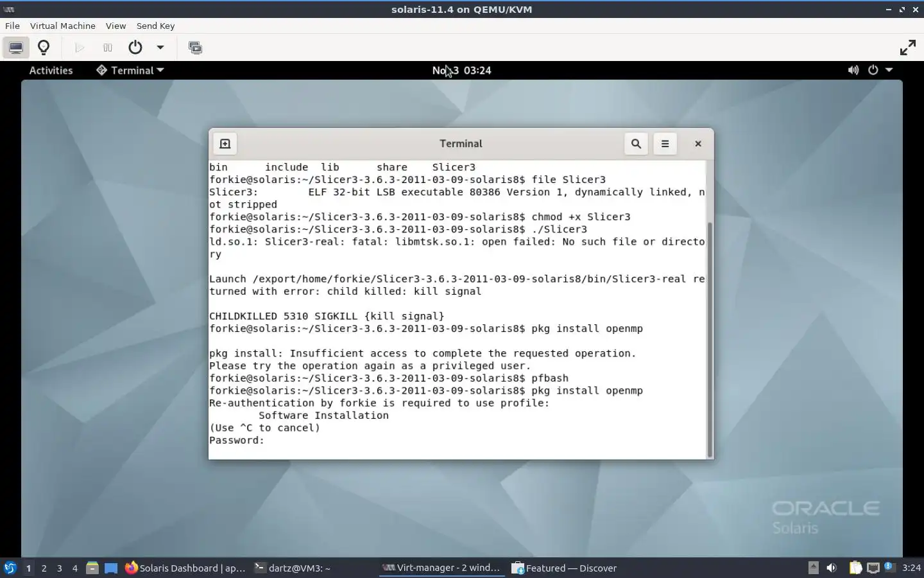
Task: Click the 'CHILDKILLED 5310 SIGKILL' line
Action: tap(327, 317)
